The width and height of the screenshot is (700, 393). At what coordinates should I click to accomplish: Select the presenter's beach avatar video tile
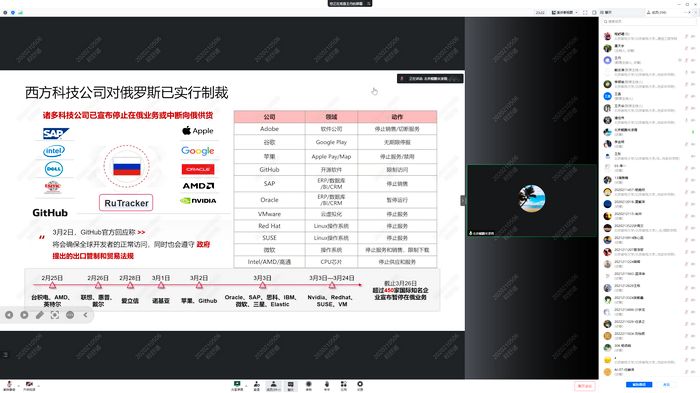(532, 200)
